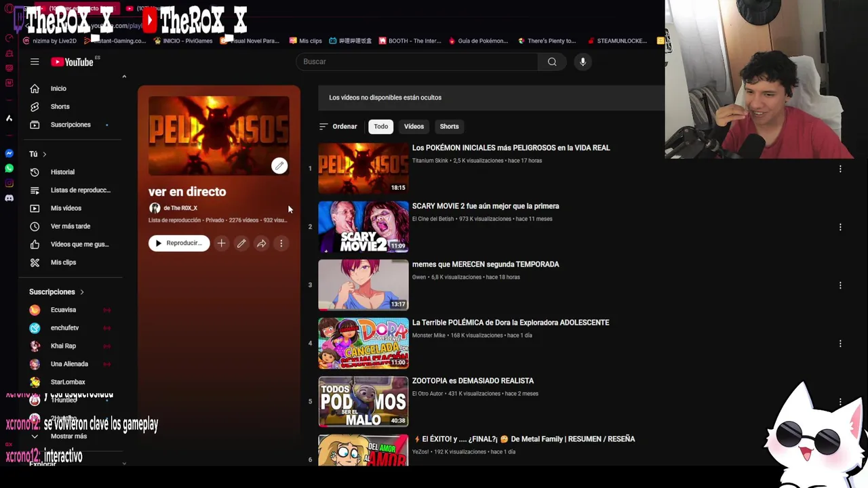This screenshot has width=868, height=488.
Task: Open Monster Mike channel link
Action: pos(429,335)
